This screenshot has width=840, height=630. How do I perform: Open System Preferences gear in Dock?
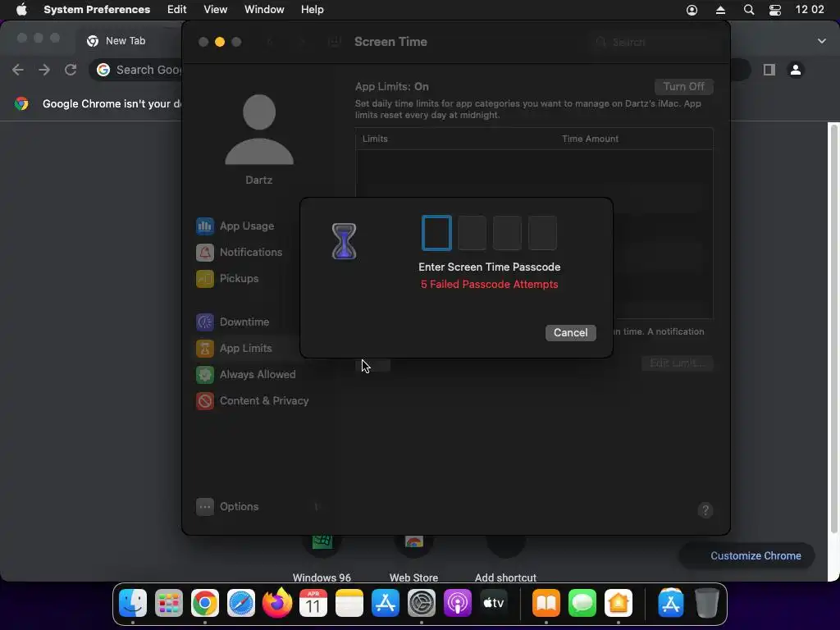coord(422,603)
